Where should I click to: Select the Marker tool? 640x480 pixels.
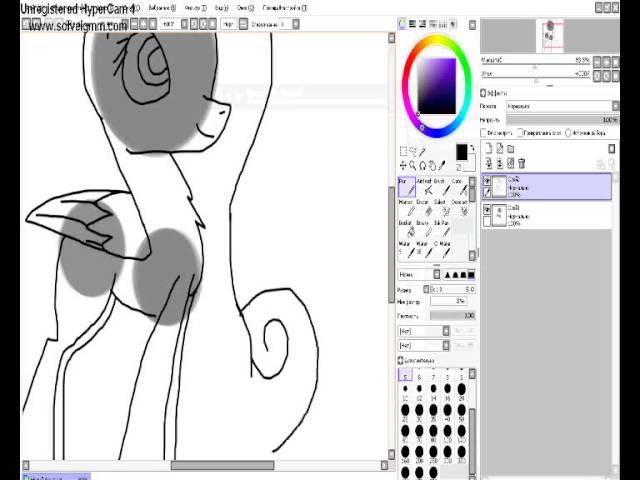click(407, 208)
